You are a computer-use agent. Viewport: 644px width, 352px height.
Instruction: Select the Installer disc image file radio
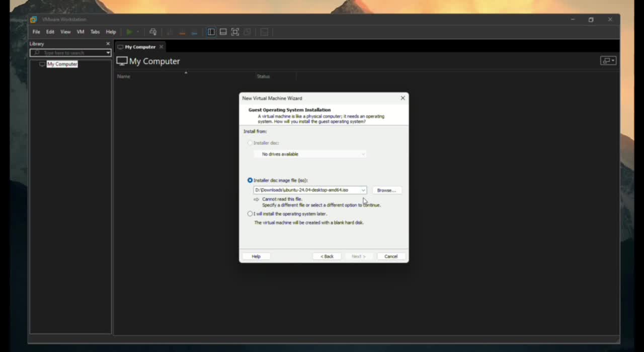[250, 180]
